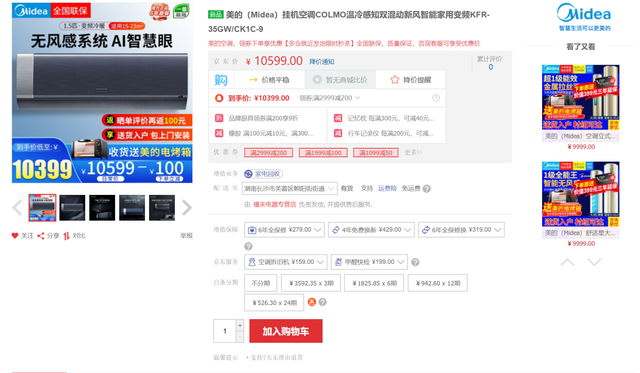Select the ¥1825.85 x 6期 installment option
This screenshot has height=373, width=640.
click(374, 283)
